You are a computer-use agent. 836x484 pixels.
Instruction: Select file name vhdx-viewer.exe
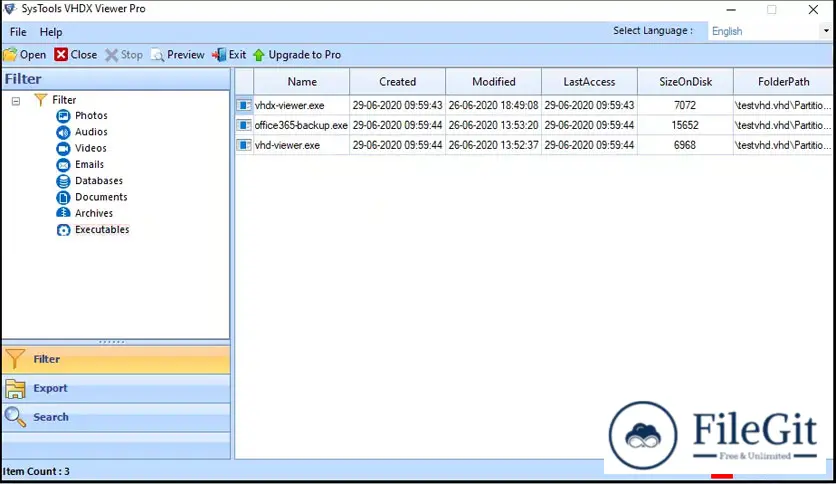click(290, 106)
